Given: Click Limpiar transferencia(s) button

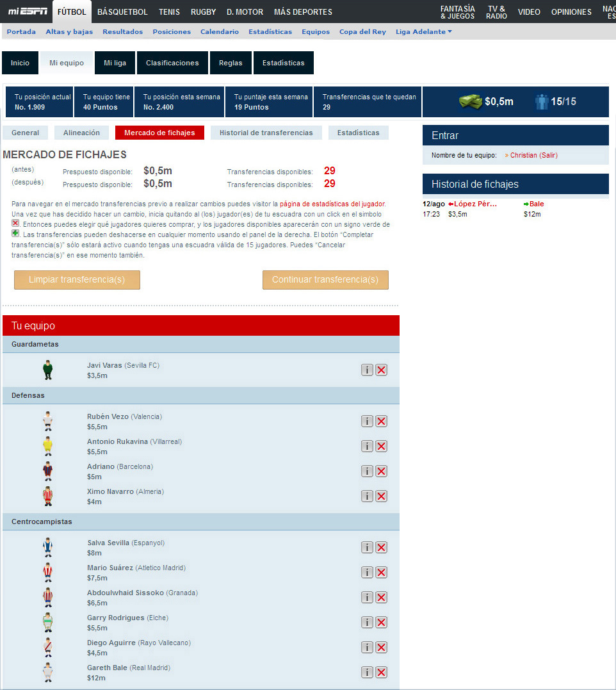Looking at the screenshot, I should coord(77,280).
